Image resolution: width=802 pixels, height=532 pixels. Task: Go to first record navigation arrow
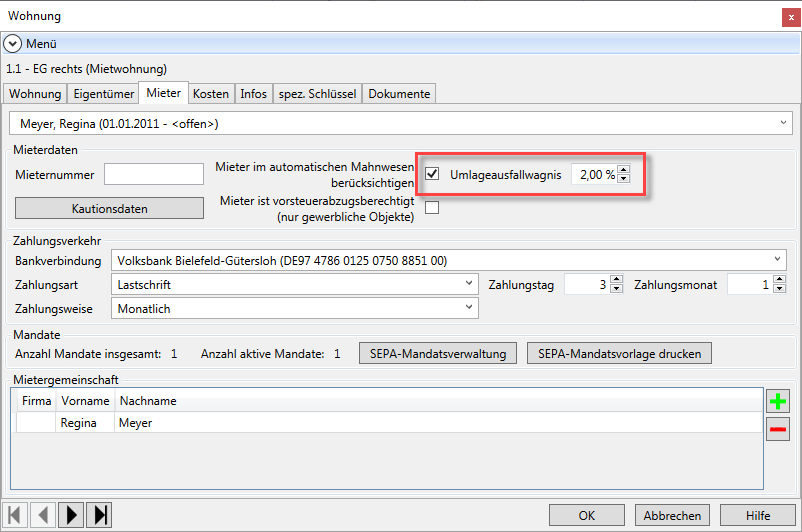pyautogui.click(x=16, y=515)
